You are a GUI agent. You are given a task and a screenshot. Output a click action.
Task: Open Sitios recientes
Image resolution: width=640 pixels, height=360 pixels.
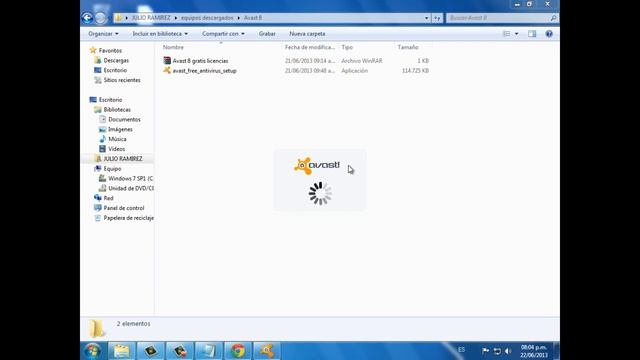click(x=122, y=80)
